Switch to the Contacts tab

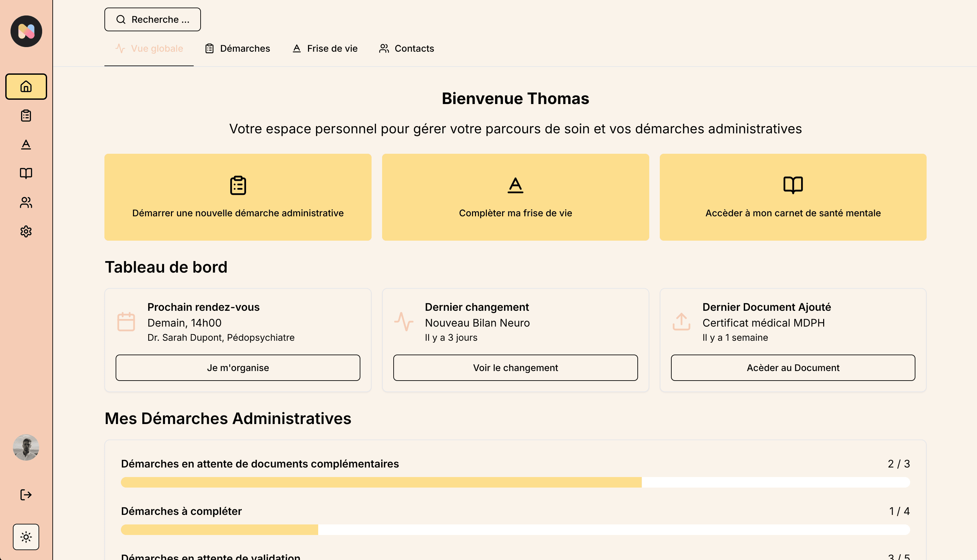click(x=406, y=48)
